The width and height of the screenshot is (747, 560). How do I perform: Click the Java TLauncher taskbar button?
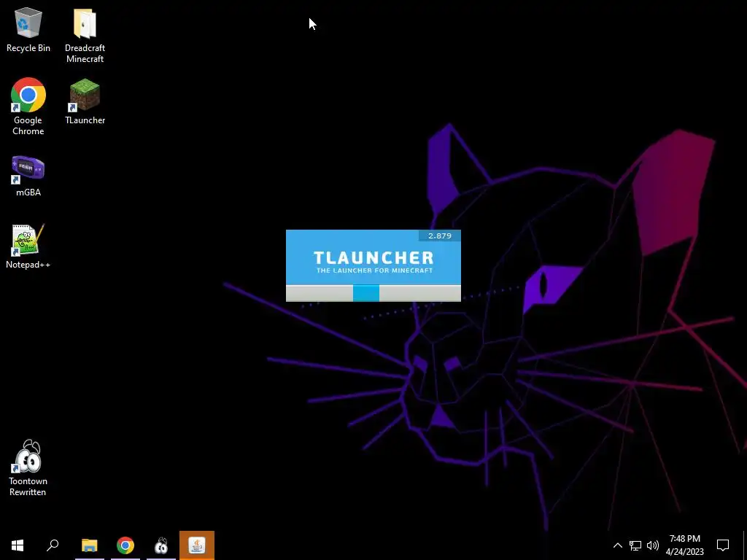[x=197, y=545]
